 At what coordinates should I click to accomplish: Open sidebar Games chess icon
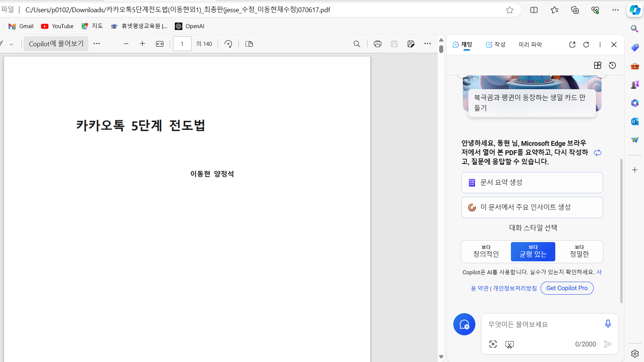pyautogui.click(x=635, y=84)
